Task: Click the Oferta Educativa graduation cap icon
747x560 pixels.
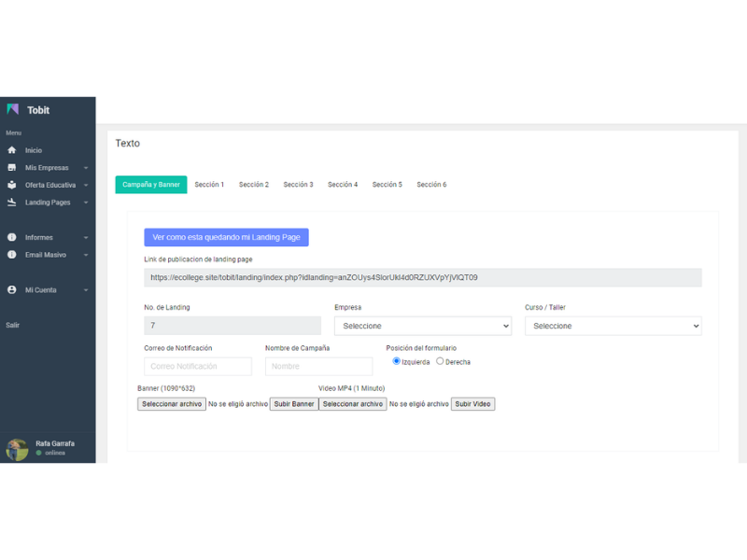Action: click(x=12, y=185)
